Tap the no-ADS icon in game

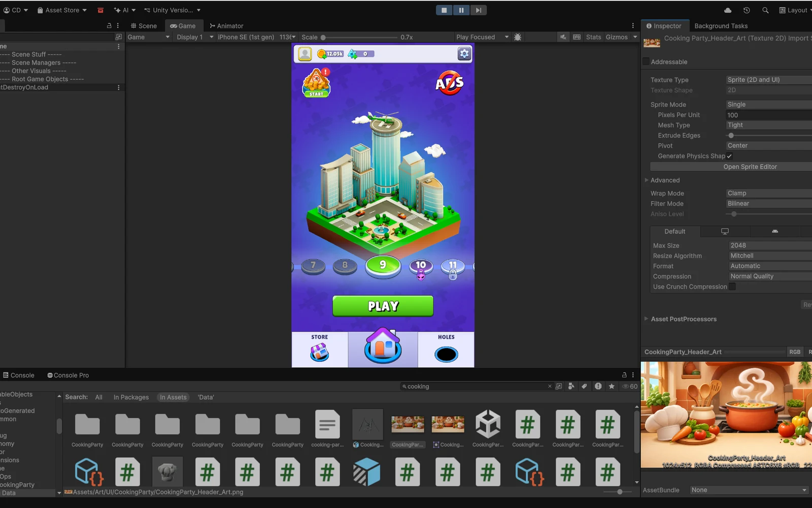coord(450,83)
